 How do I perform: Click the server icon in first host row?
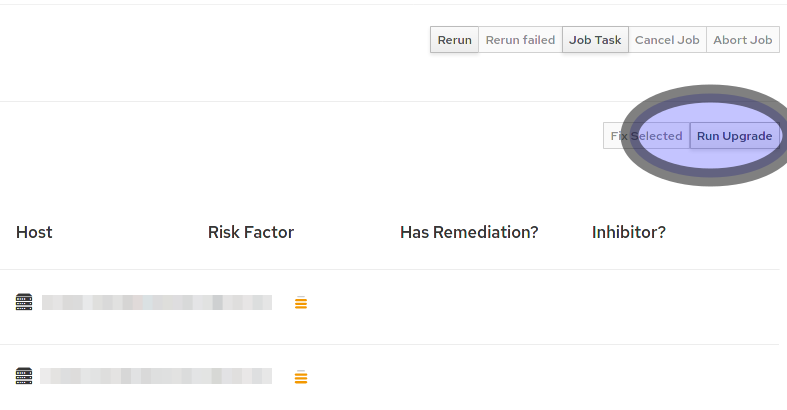(24, 302)
